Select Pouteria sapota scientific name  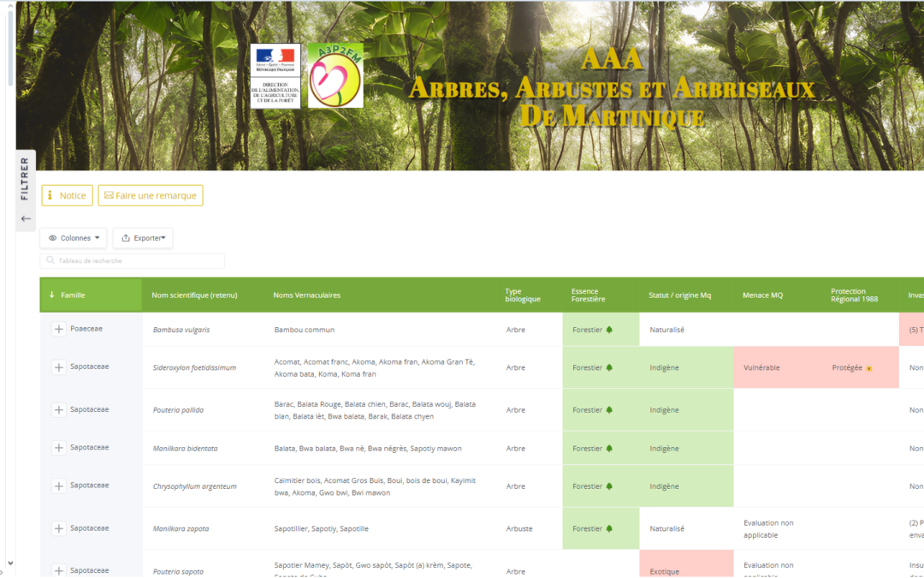(x=178, y=571)
